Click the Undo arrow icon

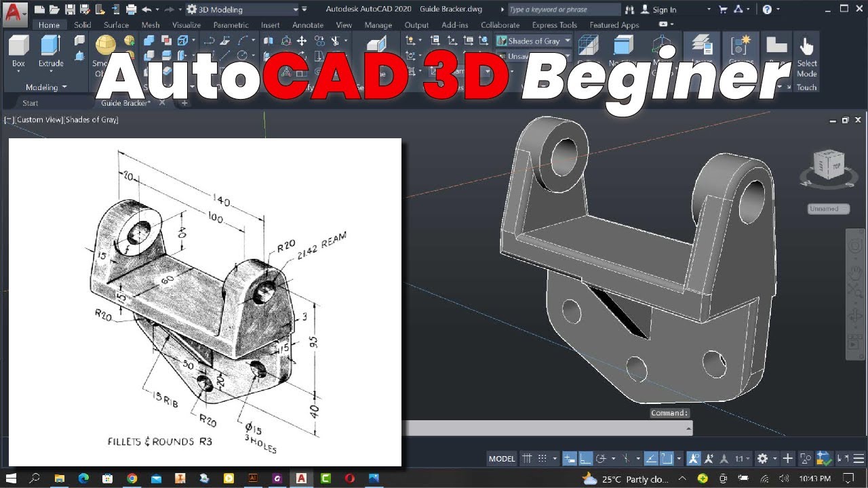tap(147, 9)
